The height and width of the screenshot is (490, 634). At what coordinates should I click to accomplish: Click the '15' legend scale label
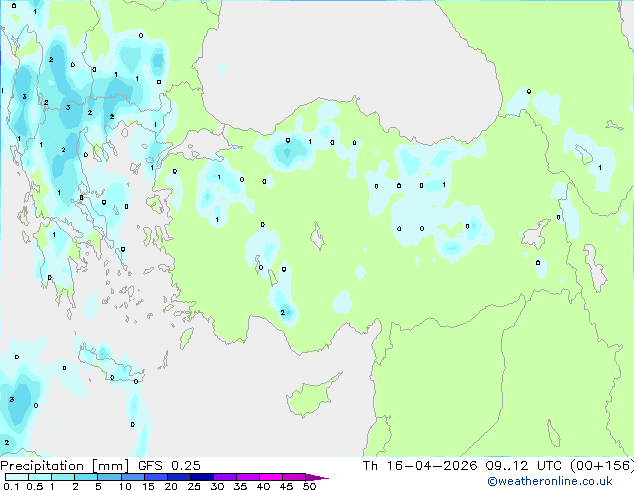[148, 486]
